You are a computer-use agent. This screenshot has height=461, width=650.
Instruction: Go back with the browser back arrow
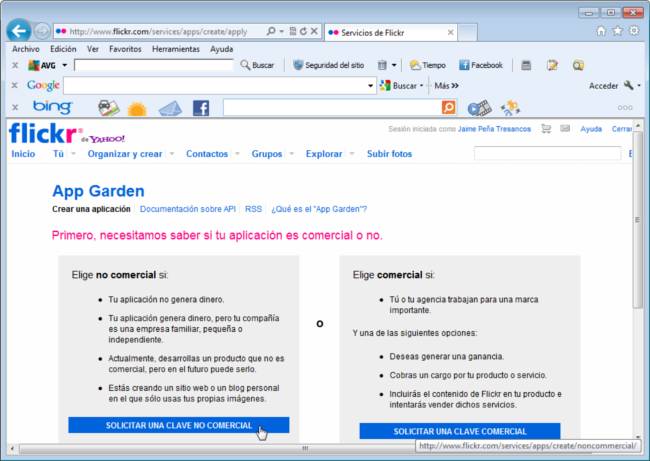click(19, 31)
